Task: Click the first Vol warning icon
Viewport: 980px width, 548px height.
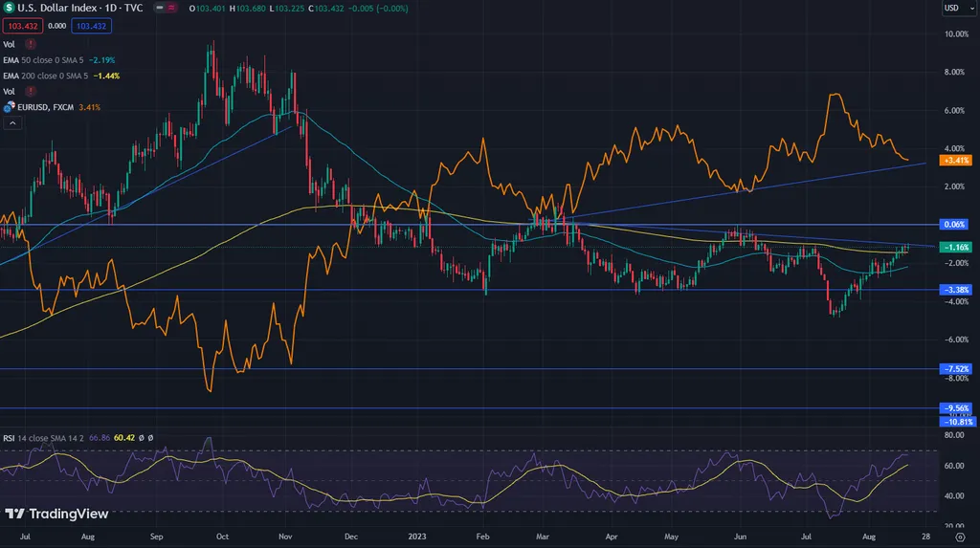Action: click(32, 44)
